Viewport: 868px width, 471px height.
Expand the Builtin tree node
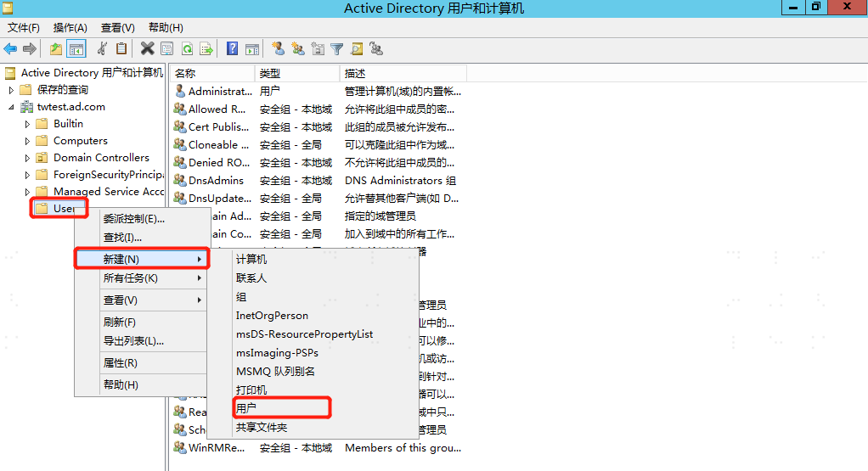(x=27, y=124)
